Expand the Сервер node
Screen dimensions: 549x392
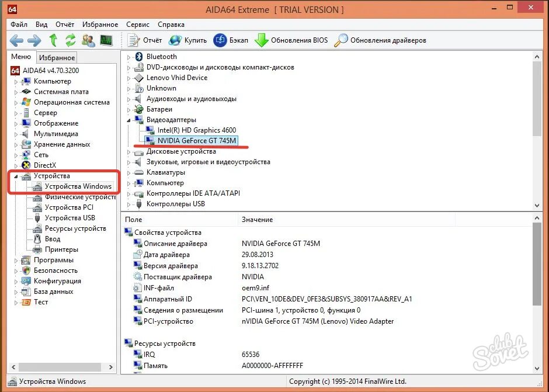tap(16, 113)
